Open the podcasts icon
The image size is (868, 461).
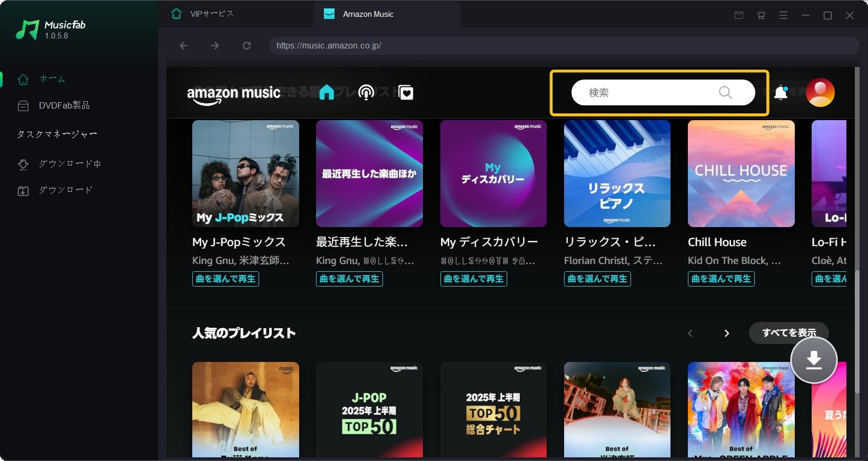point(366,93)
